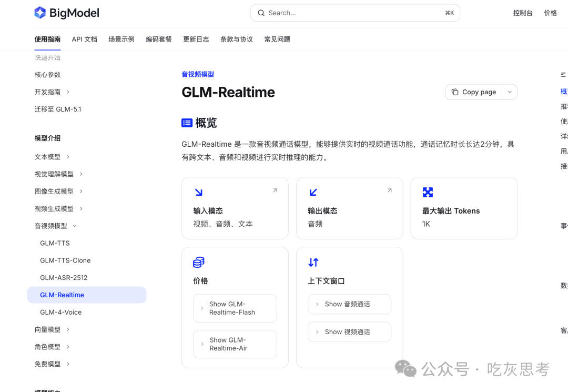Expand the 视觉理解模型 section
Screen dimensions: 568x392
click(x=81, y=174)
